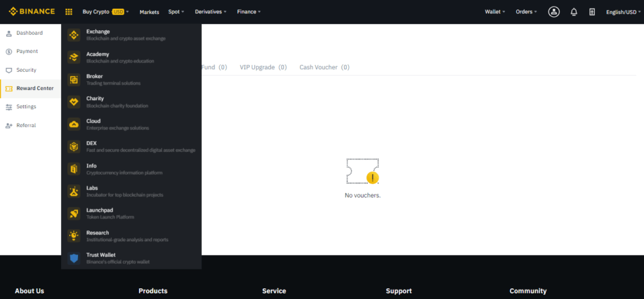
Task: Click the Research lightbulb icon
Action: click(74, 236)
